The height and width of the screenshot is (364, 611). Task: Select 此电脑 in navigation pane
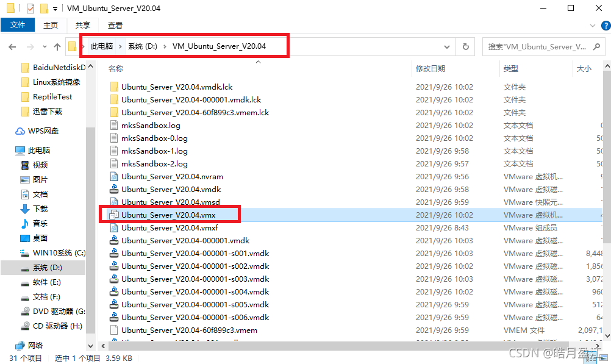pos(33,151)
